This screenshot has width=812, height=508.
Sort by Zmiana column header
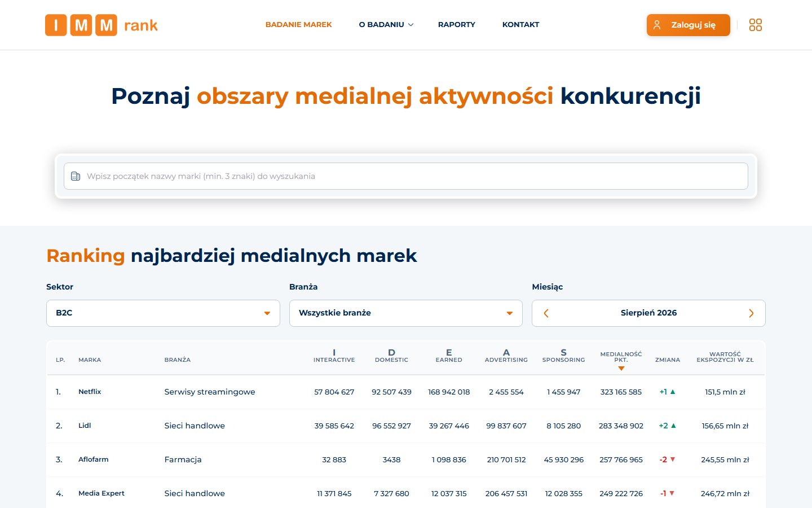668,360
